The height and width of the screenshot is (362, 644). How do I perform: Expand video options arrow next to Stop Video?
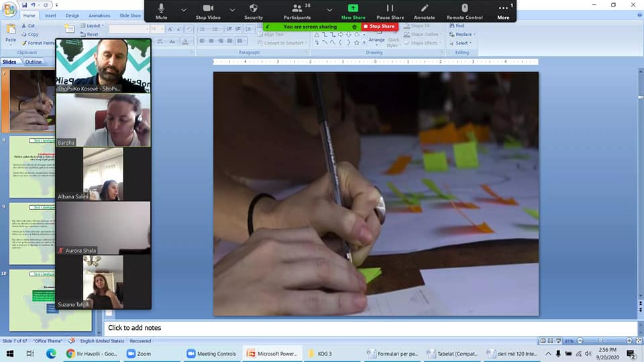pyautogui.click(x=232, y=9)
